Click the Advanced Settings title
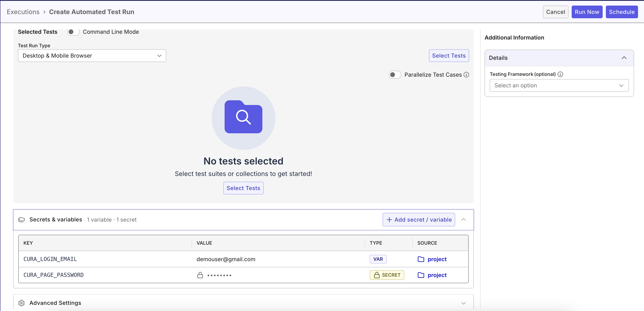The width and height of the screenshot is (644, 311). tap(55, 303)
